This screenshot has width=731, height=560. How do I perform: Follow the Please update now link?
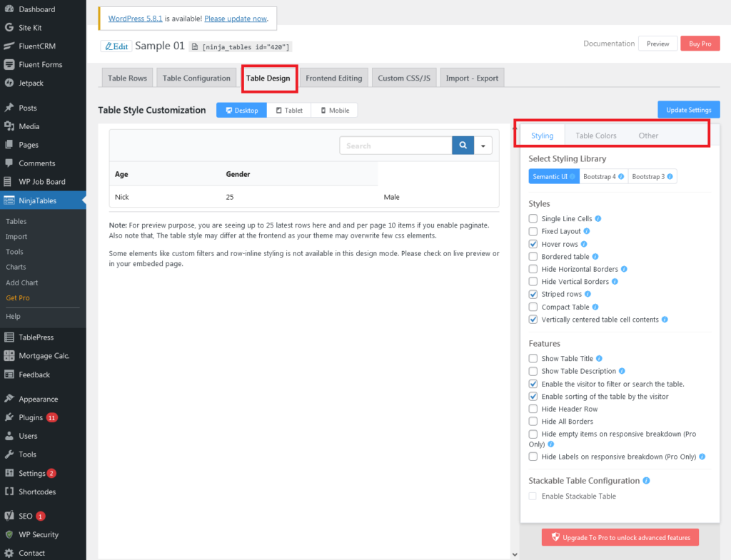(x=236, y=19)
